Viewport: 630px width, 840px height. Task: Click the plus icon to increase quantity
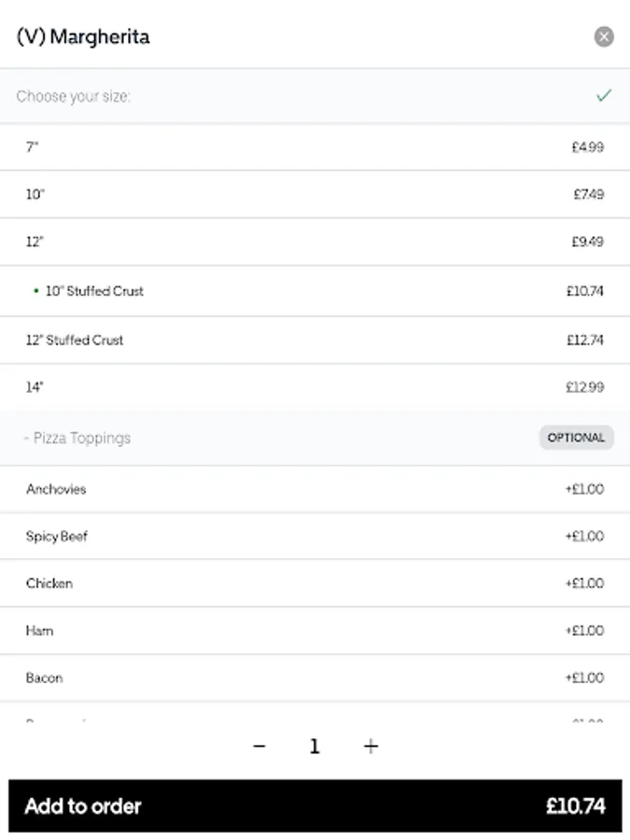pyautogui.click(x=371, y=746)
